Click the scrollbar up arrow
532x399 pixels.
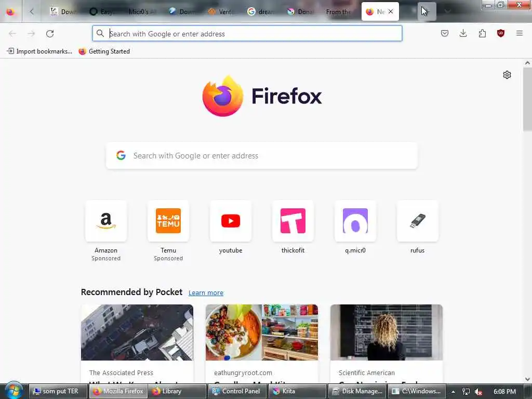point(527,63)
